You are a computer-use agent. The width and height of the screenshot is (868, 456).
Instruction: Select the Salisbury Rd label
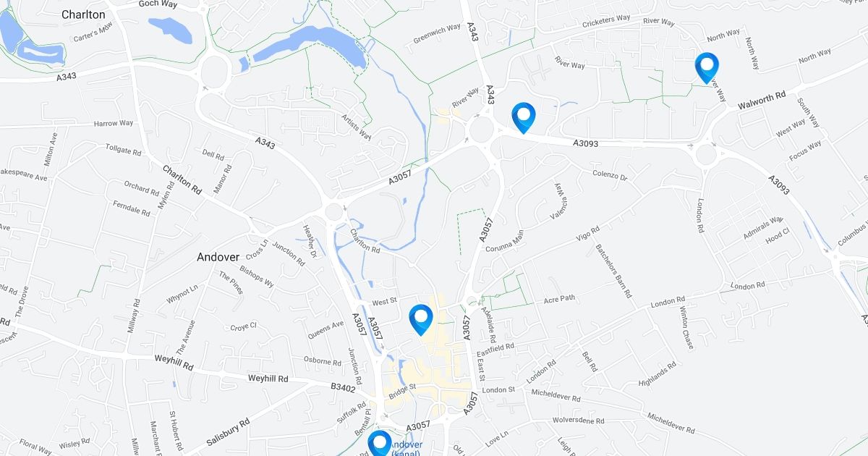pos(227,433)
